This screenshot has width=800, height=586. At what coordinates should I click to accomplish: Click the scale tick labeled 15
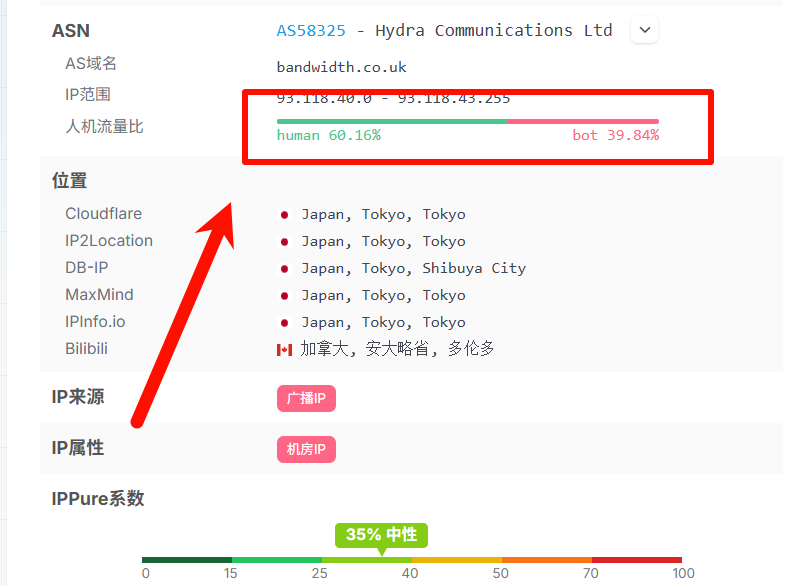pos(230,574)
